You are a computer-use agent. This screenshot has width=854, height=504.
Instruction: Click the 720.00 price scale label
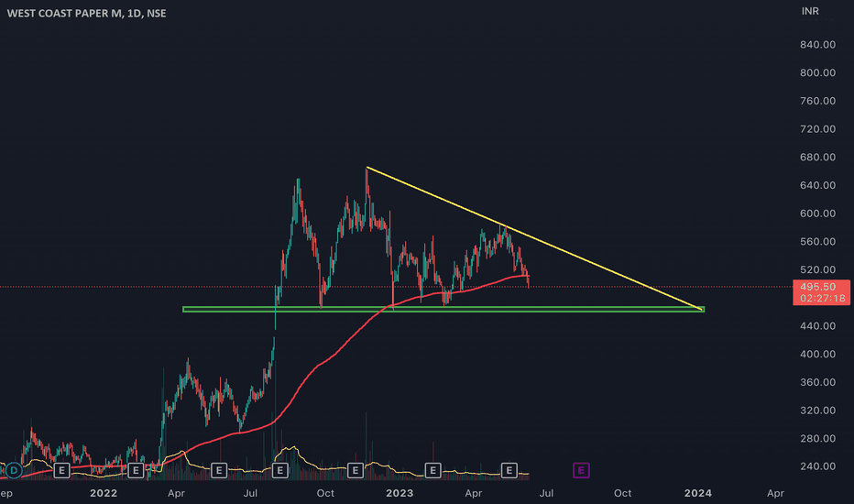[817, 129]
